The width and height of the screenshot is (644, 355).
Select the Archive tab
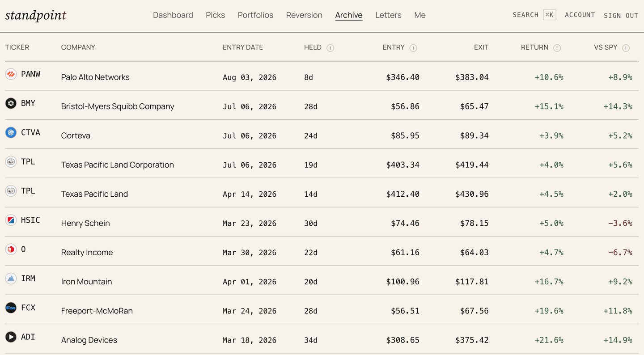pyautogui.click(x=349, y=15)
